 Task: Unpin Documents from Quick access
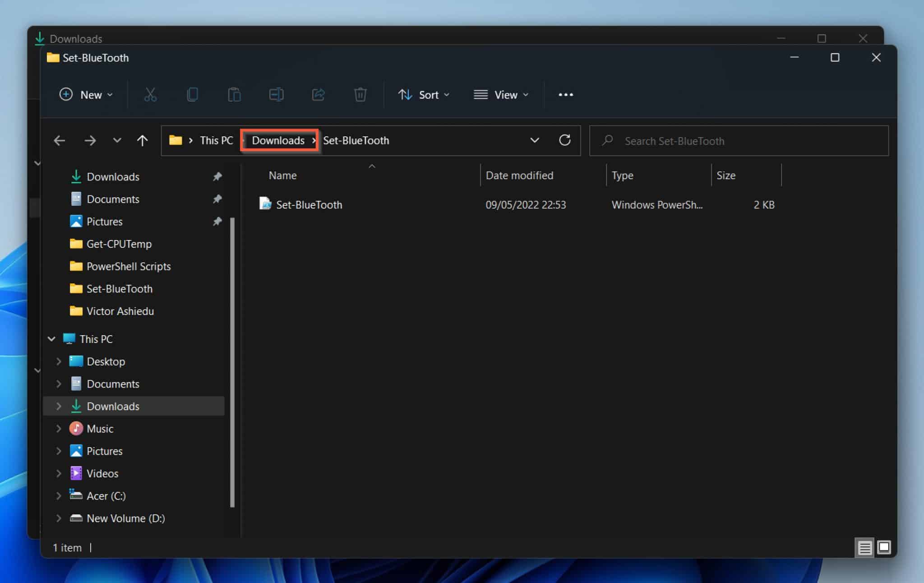pyautogui.click(x=217, y=199)
